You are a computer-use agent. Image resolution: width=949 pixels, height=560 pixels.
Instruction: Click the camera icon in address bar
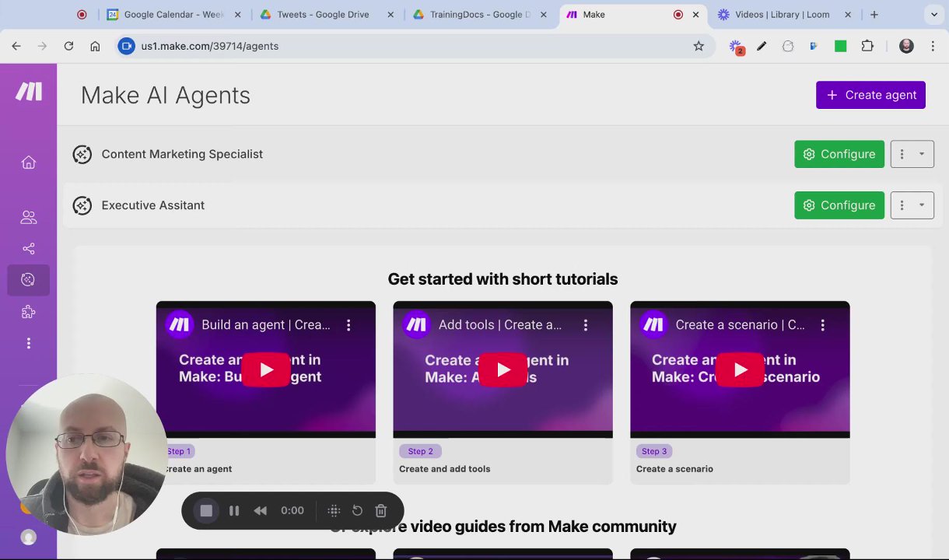126,46
